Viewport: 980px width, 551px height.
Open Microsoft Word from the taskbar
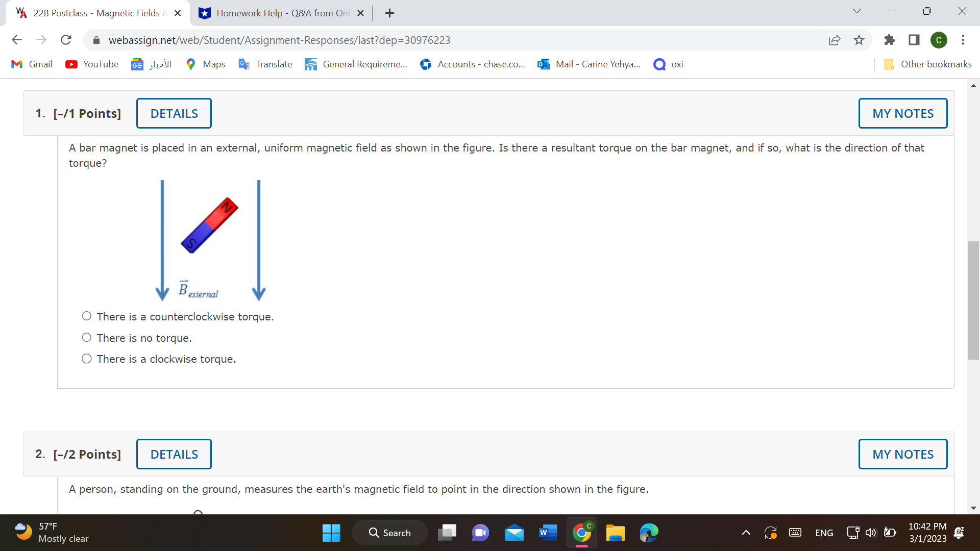tap(548, 533)
